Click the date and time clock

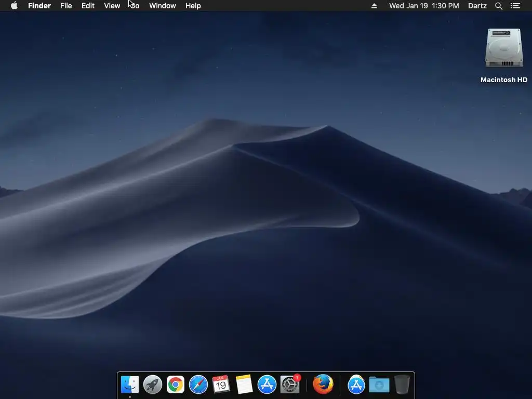point(424,6)
